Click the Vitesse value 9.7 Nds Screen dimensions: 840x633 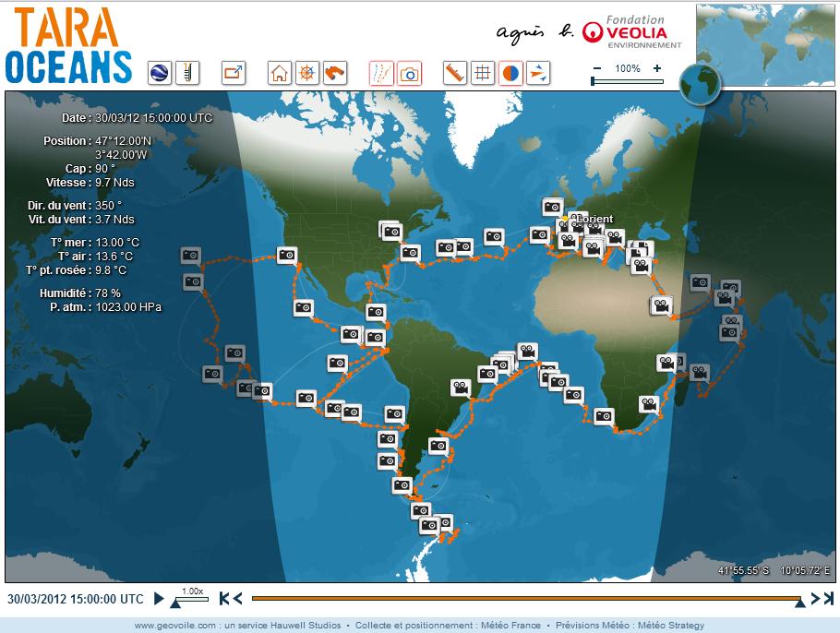(x=114, y=182)
